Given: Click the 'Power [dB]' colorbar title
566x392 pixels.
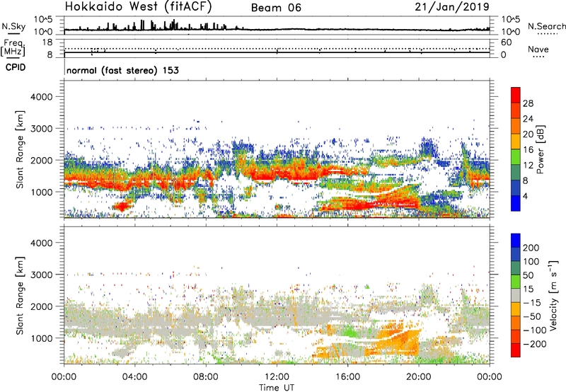Looking at the screenshot, I should click(540, 149).
